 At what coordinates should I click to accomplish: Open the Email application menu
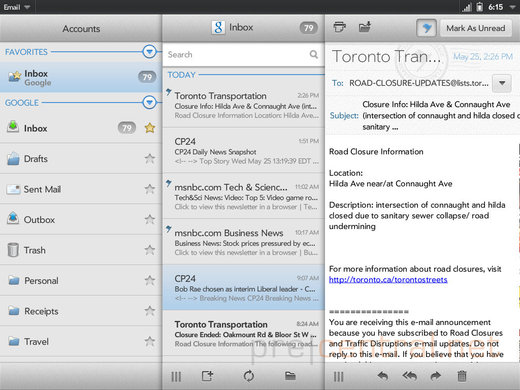(x=16, y=7)
